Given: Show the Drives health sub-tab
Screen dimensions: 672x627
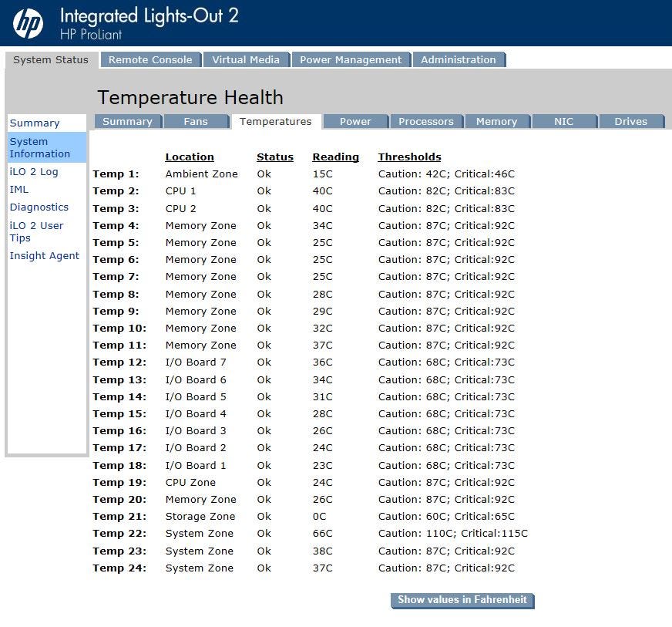Looking at the screenshot, I should point(630,122).
